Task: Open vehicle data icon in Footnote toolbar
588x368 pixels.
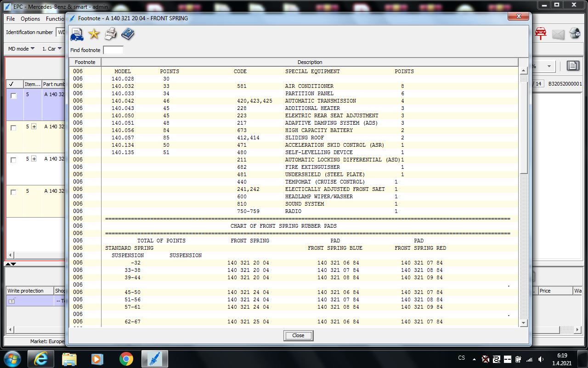Action: pyautogui.click(x=77, y=34)
